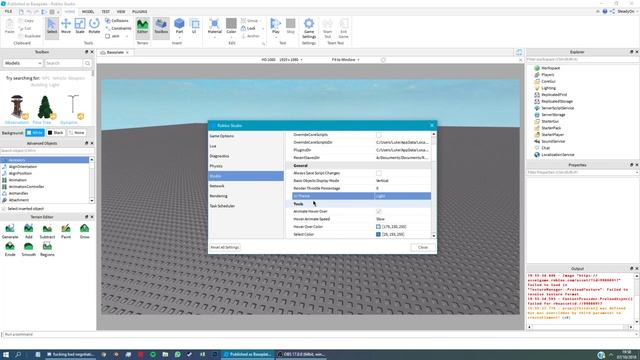Select the Grow terrain tool
This screenshot has width=640, height=360.
pyautogui.click(x=84, y=231)
